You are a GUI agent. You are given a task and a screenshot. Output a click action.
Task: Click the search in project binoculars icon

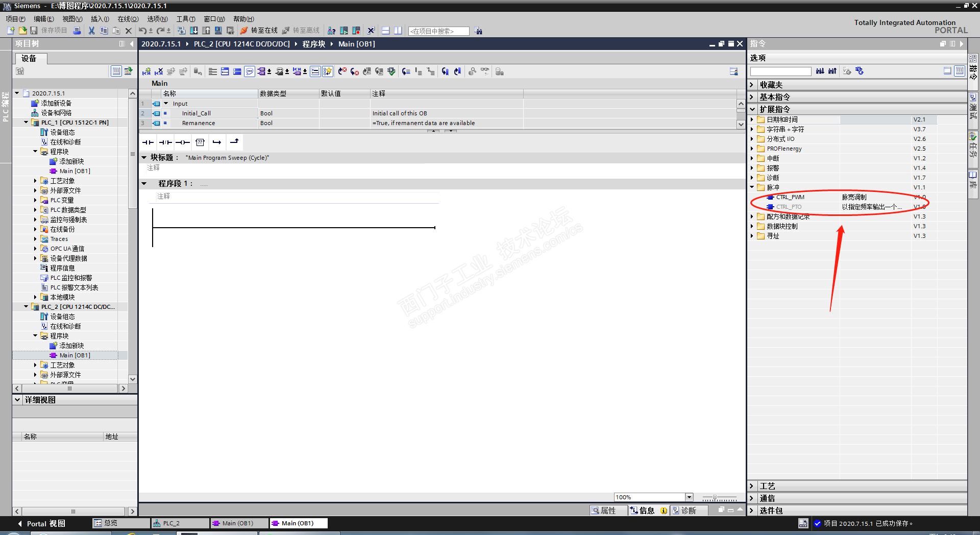[x=478, y=31]
